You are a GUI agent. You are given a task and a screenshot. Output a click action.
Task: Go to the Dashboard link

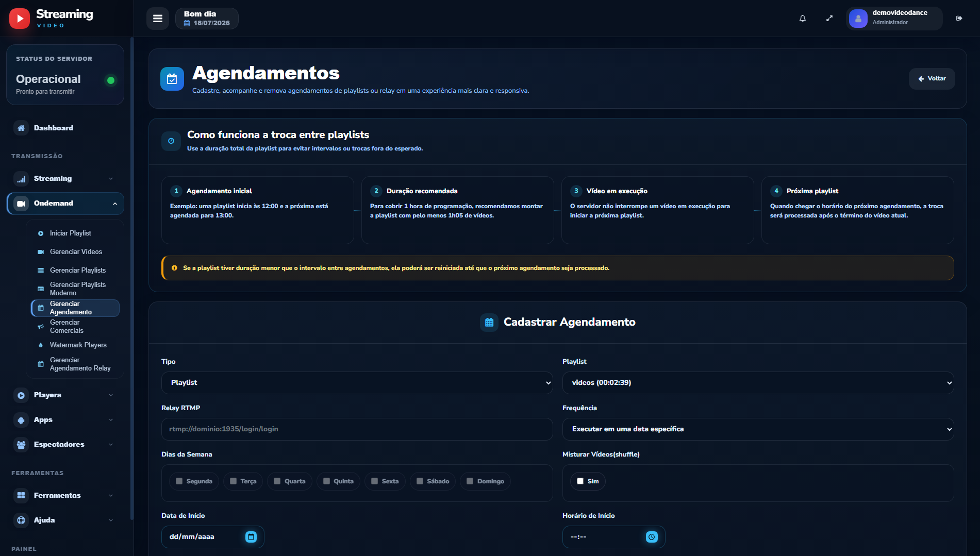click(65, 128)
